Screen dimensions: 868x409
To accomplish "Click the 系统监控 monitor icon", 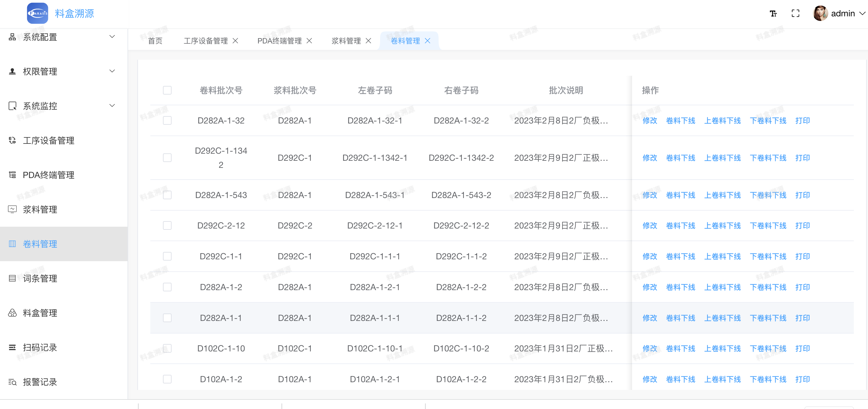I will click(12, 106).
